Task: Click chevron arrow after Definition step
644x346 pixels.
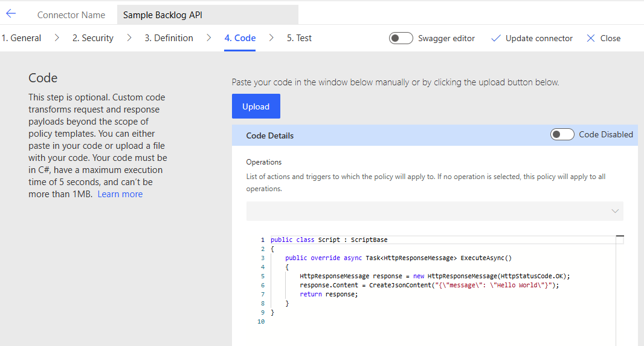Action: pos(208,38)
